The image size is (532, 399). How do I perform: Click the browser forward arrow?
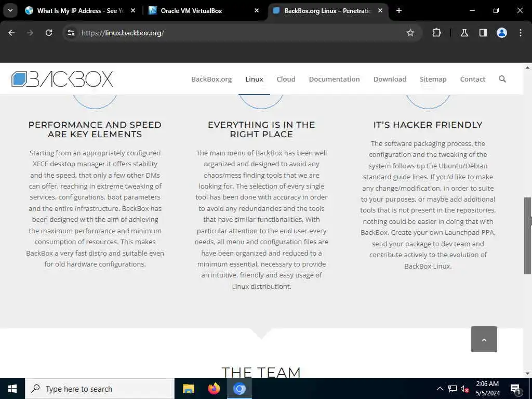30,33
